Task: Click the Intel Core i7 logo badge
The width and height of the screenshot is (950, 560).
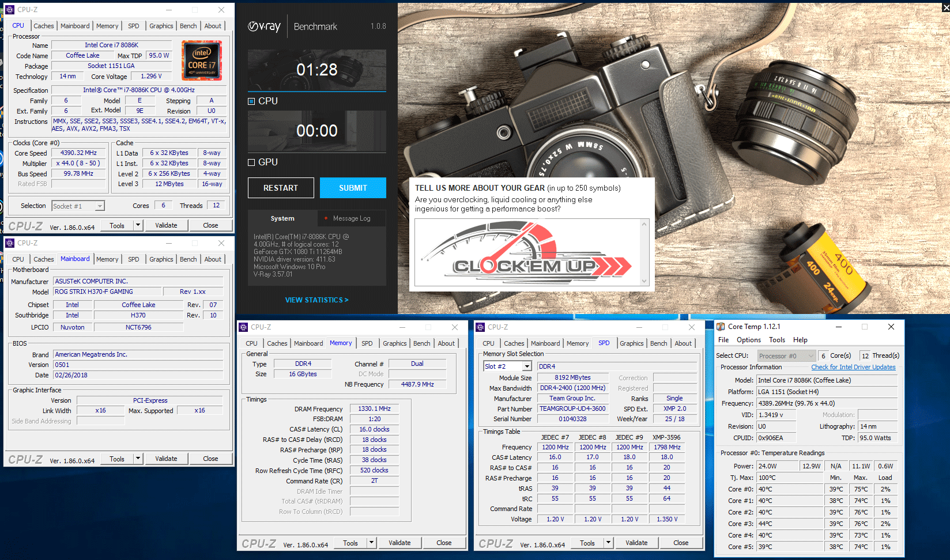Action: [x=201, y=60]
